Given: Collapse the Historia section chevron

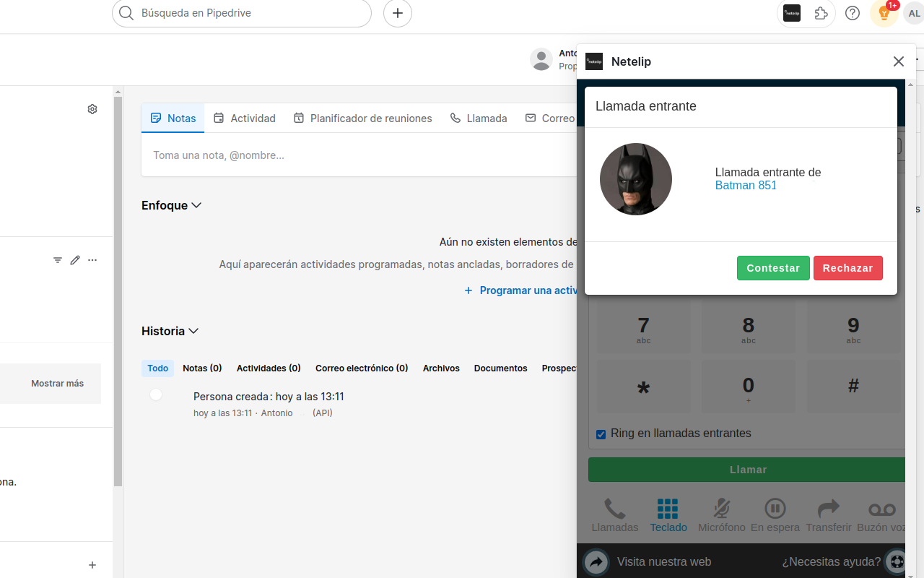Looking at the screenshot, I should tap(193, 331).
